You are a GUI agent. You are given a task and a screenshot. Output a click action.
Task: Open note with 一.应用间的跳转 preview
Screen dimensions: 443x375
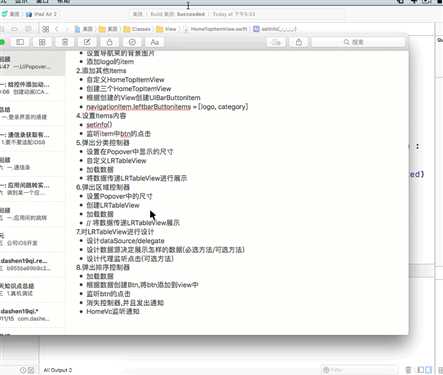[32, 214]
